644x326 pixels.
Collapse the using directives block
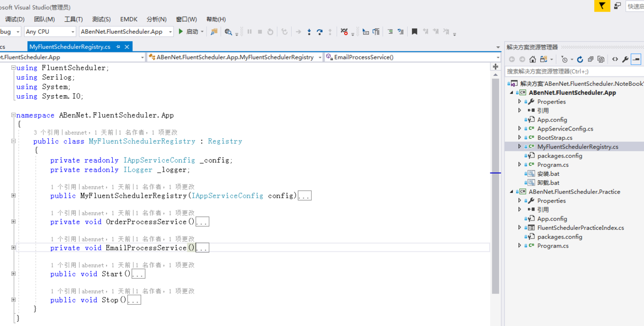[x=14, y=68]
